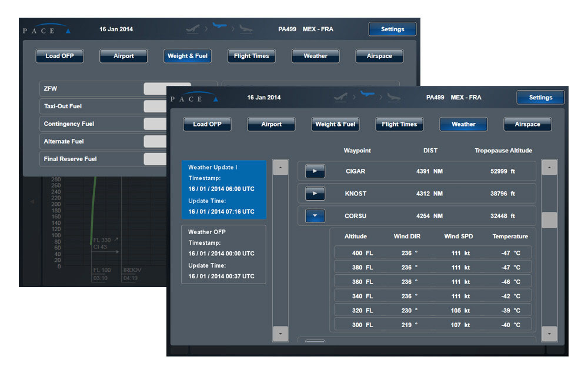Open Weather tab in the back window
Screen dimensions: 588x366
click(315, 56)
